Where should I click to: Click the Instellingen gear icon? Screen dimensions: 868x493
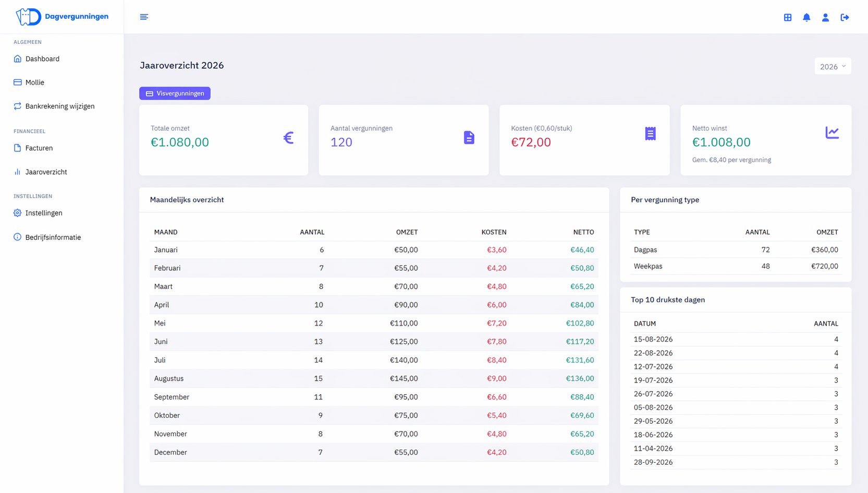coord(17,213)
